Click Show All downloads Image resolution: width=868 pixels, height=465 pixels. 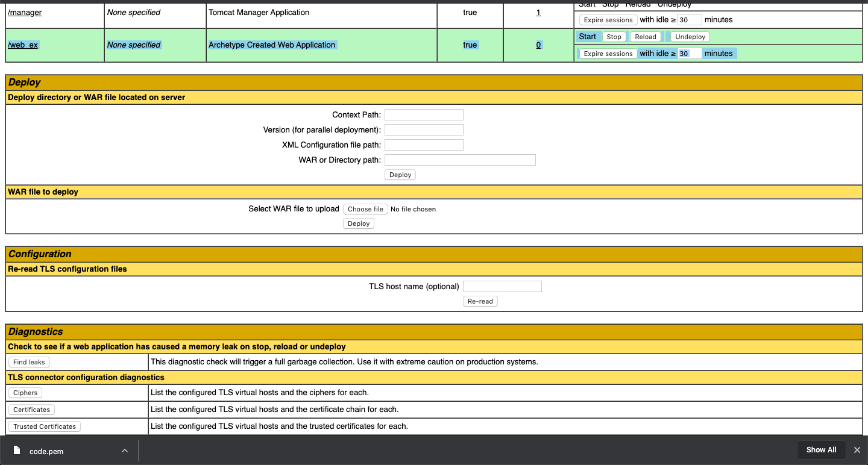pos(821,450)
